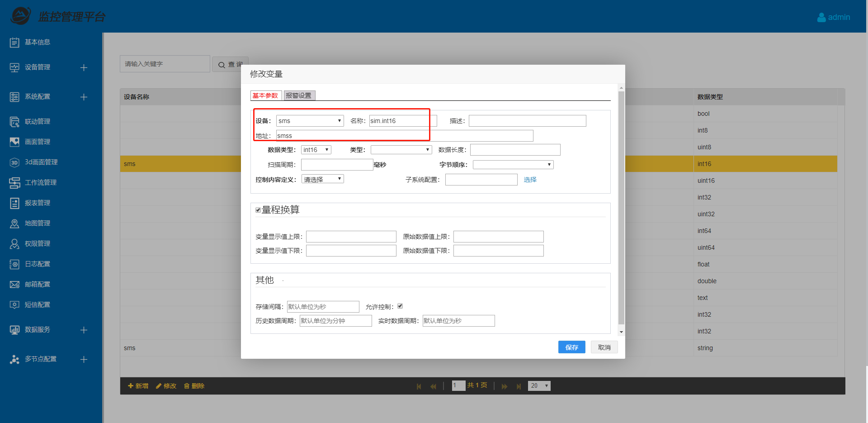Focus the 描述 input field
The width and height of the screenshot is (868, 423).
[x=528, y=121]
